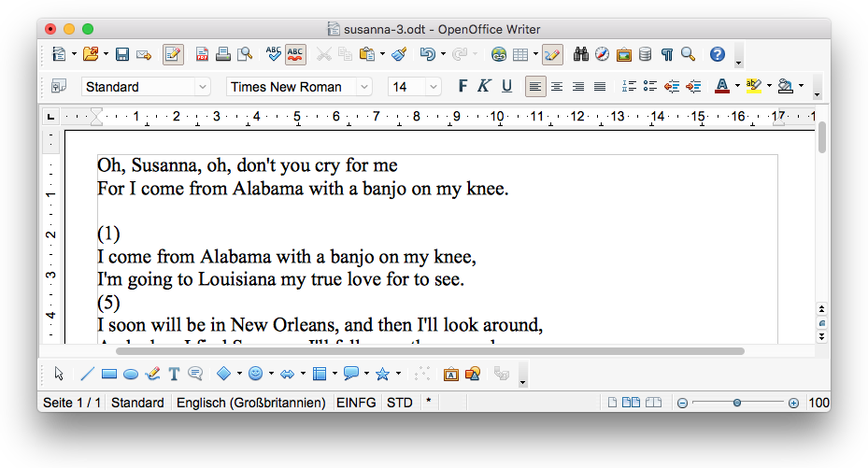The height and width of the screenshot is (468, 868).
Task: Click the Paste clipboard icon
Action: 366,54
